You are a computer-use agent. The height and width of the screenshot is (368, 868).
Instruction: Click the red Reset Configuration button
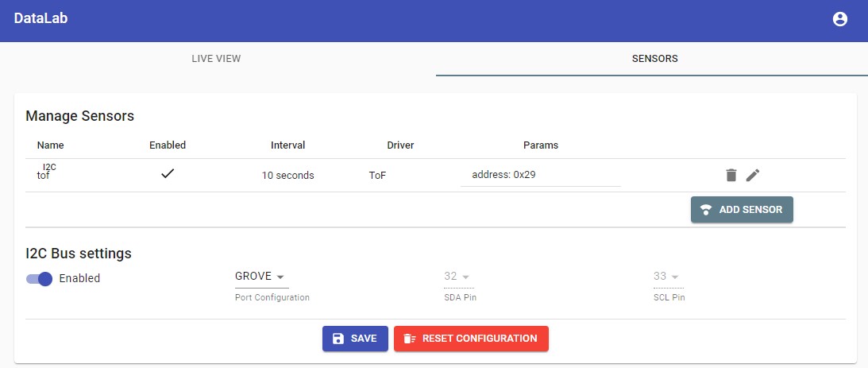pyautogui.click(x=471, y=339)
